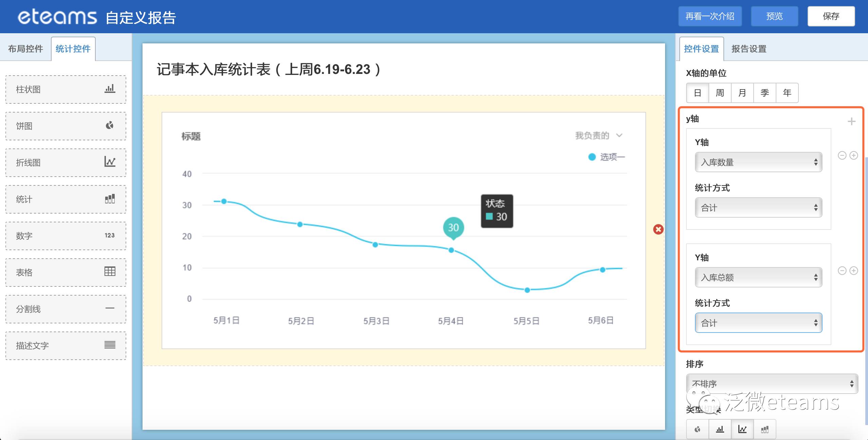The image size is (868, 440).
Task: Set X-axis unit to 月
Action: pos(742,93)
